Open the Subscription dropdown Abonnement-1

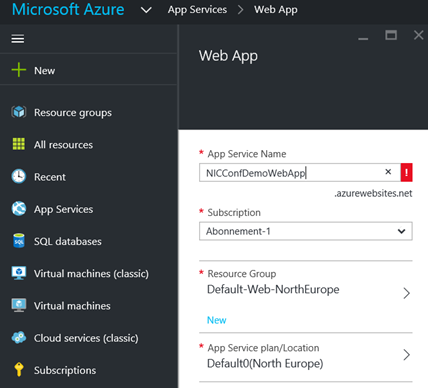[x=306, y=231]
